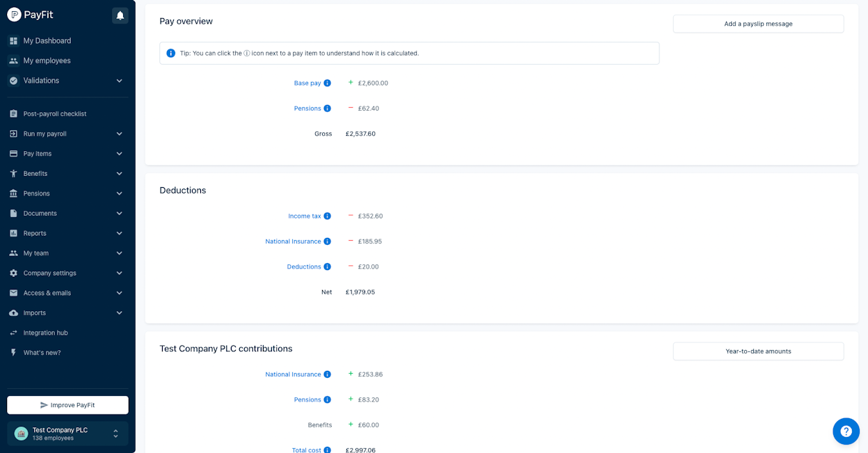Open the Total cost link
Screen dimensions: 868x453
(307, 450)
